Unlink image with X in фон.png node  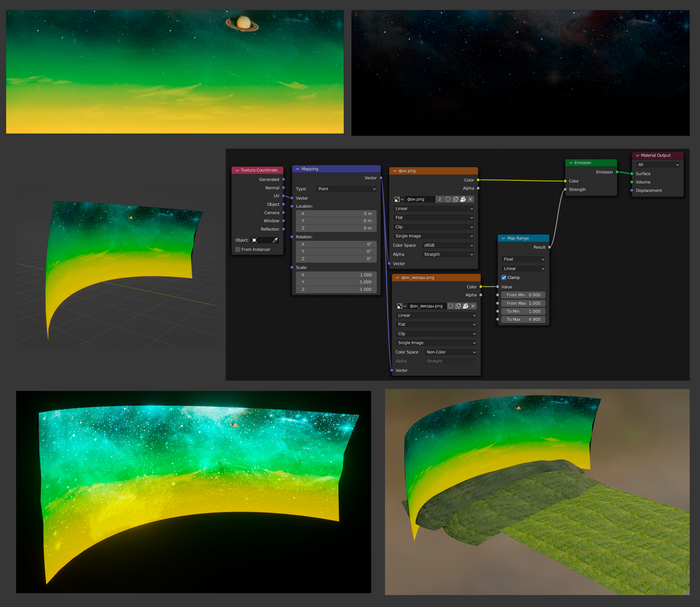(471, 199)
